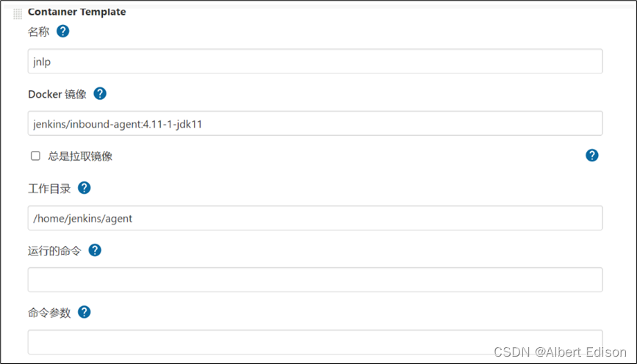
Task: Click the Container Template section header
Action: tap(76, 12)
